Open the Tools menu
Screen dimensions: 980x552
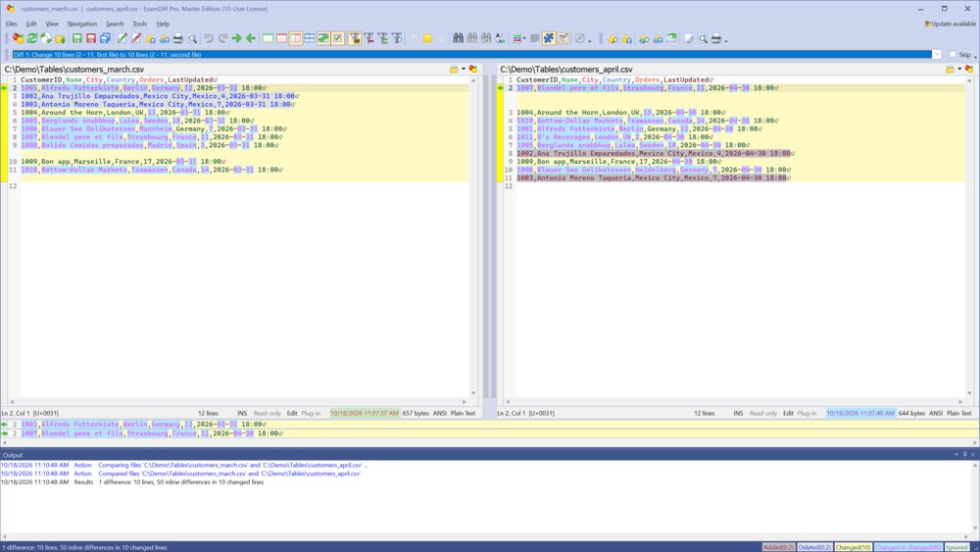[x=139, y=24]
